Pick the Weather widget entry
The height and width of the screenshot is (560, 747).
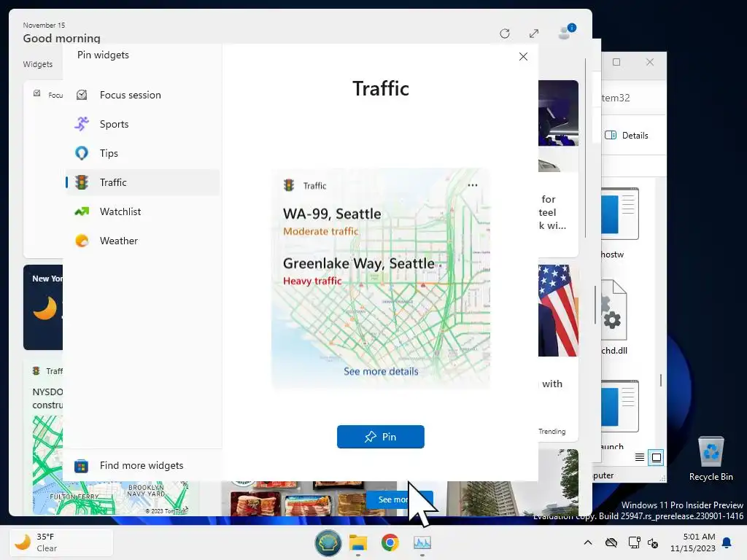(x=142, y=241)
